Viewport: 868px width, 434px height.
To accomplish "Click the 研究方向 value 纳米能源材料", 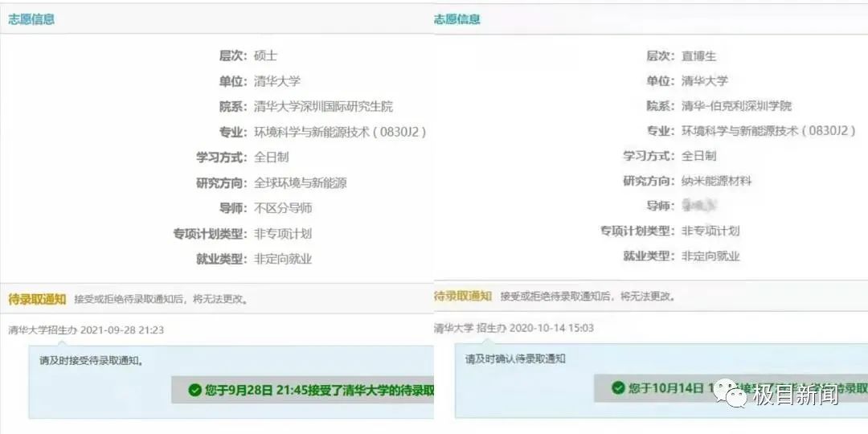I will tap(716, 181).
